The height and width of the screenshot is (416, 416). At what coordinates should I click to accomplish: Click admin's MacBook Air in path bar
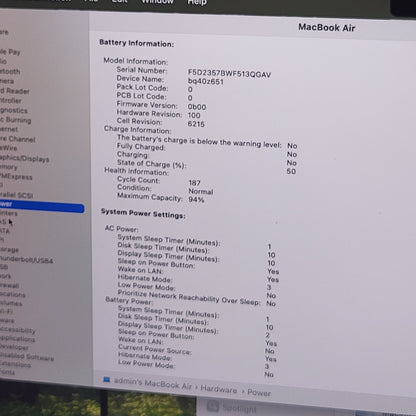(153, 383)
